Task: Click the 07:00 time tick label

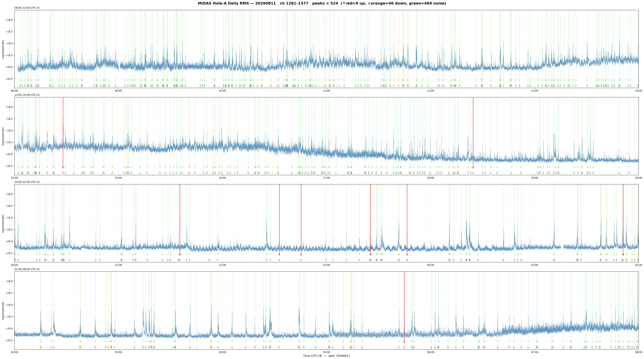Action: 535,352
